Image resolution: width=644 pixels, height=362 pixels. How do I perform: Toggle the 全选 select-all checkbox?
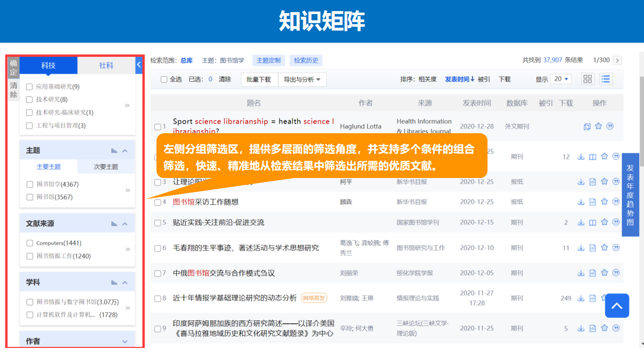click(x=164, y=79)
